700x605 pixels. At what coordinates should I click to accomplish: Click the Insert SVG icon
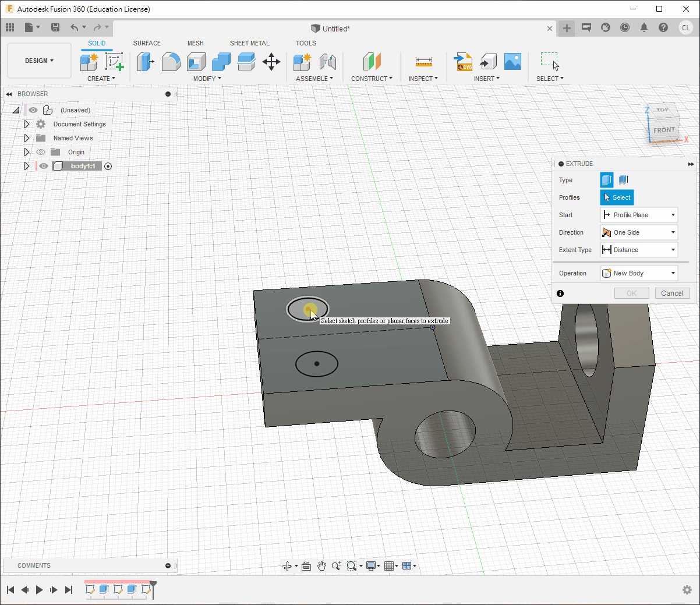(x=464, y=62)
